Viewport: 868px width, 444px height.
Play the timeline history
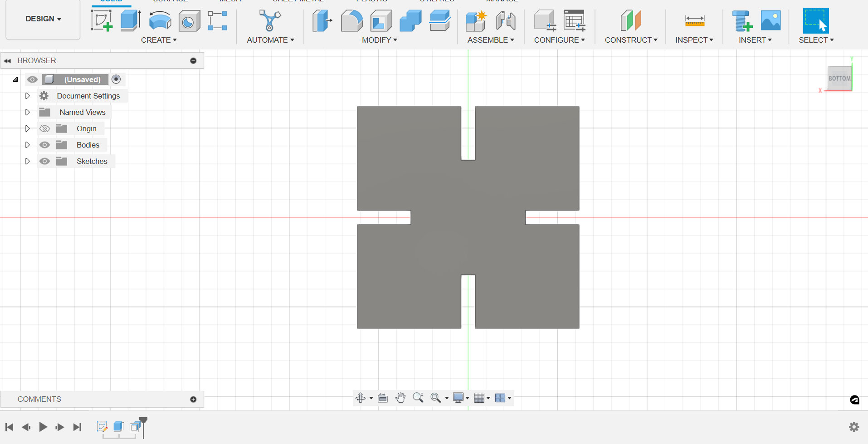coord(43,427)
